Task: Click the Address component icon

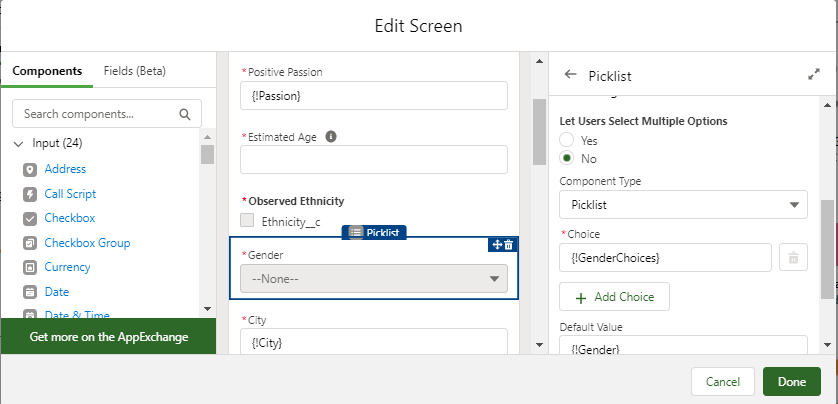Action: (x=30, y=170)
